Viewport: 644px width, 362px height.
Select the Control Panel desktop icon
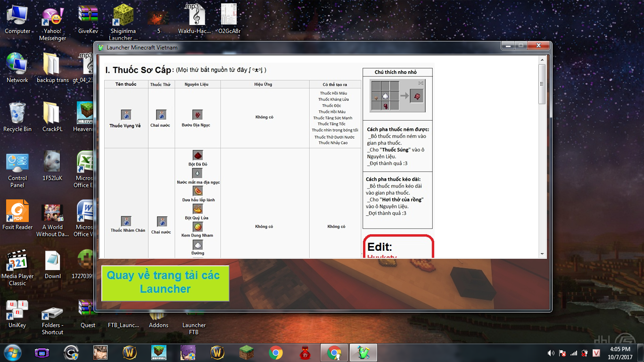click(17, 170)
